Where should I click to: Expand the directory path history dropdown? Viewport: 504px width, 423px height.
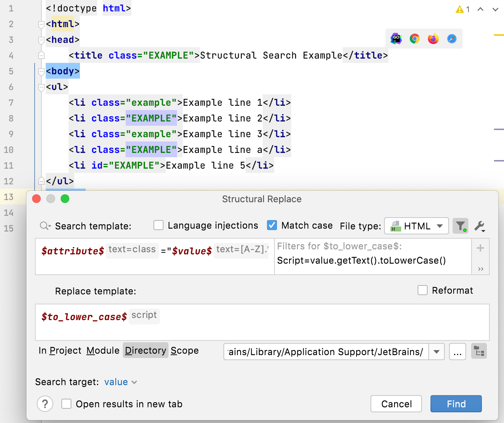point(436,352)
